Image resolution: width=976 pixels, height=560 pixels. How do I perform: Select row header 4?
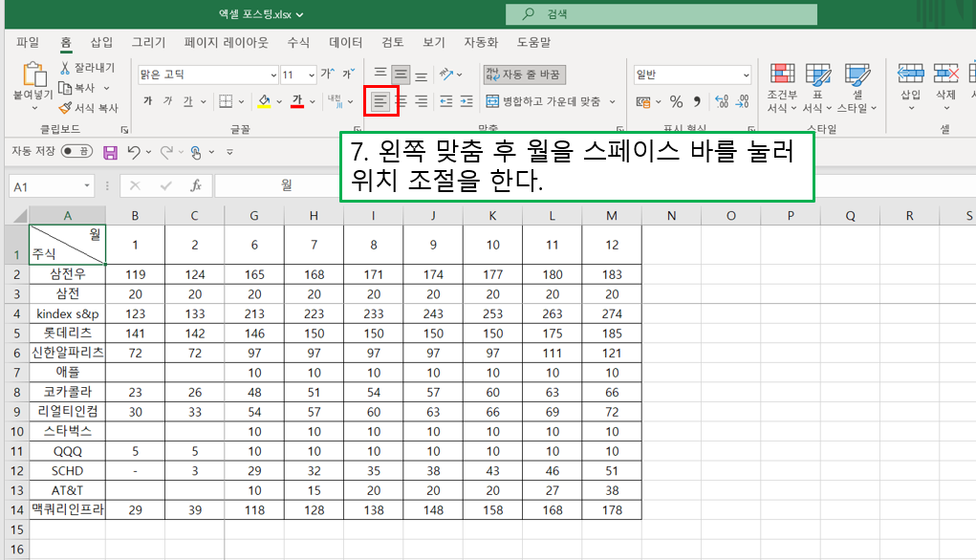coord(17,313)
